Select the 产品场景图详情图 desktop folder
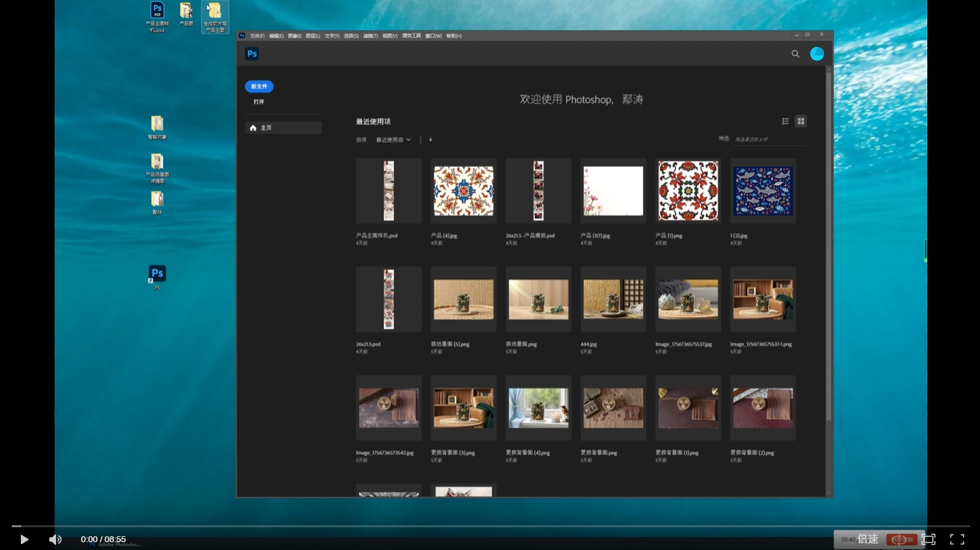The height and width of the screenshot is (550, 980). 157,168
